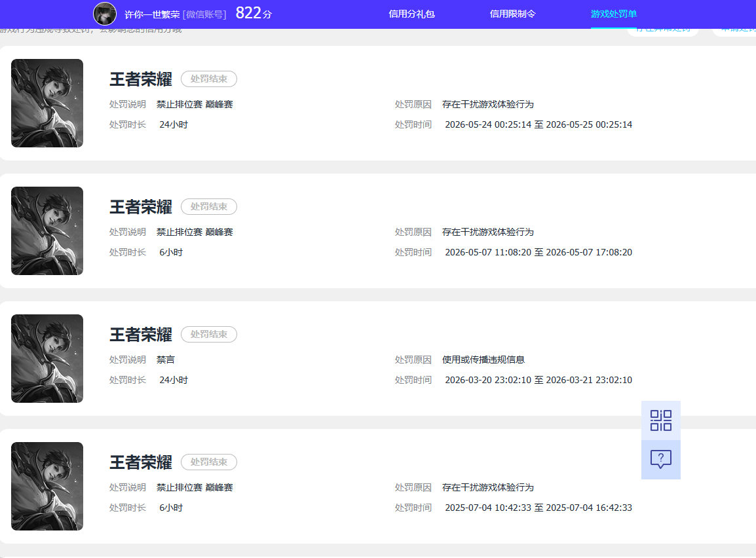Screen dimensions: 756x558
Task: Click the [微信账号] account label
Action: 204,14
